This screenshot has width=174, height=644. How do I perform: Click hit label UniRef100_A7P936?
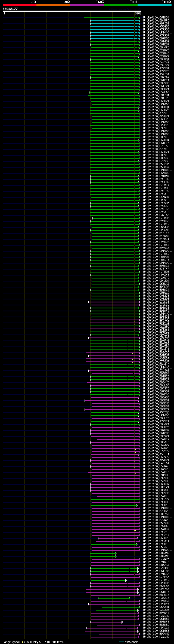click(156, 30)
